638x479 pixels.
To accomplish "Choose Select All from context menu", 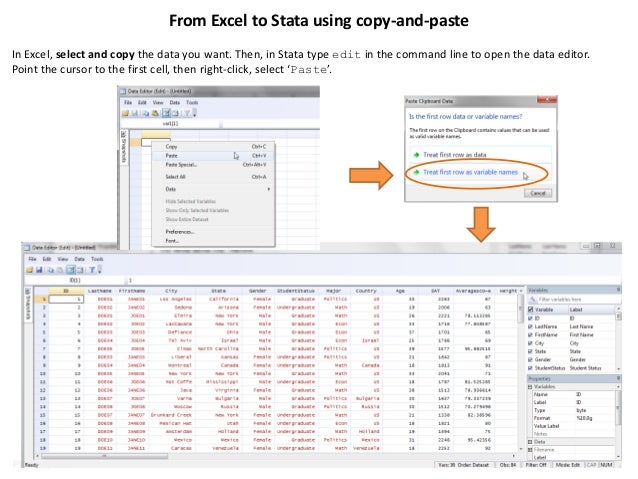I will point(213,177).
